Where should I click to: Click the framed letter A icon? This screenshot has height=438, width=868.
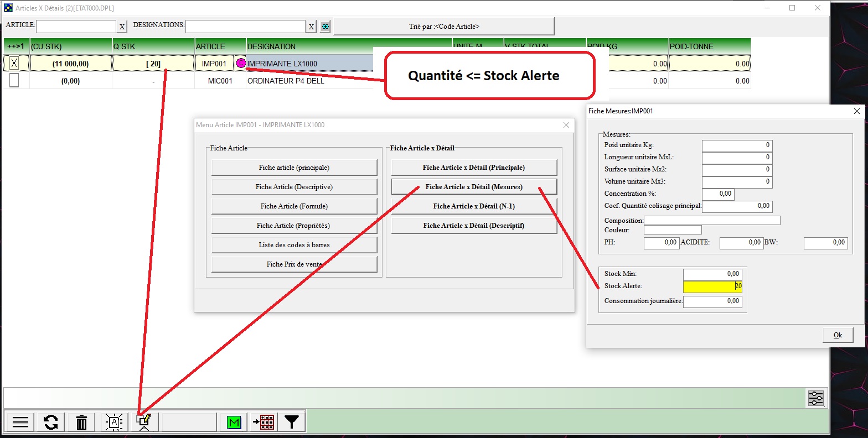114,423
